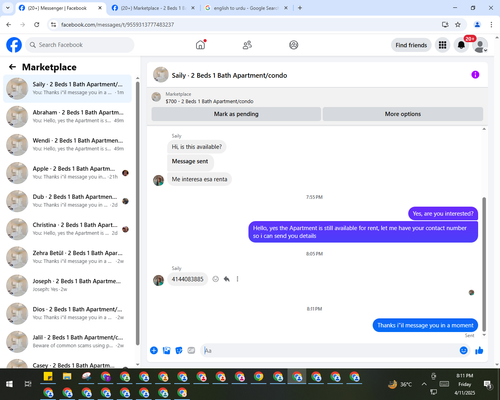The width and height of the screenshot is (500, 400).
Task: Open the Jalil conversation
Action: tap(67, 341)
